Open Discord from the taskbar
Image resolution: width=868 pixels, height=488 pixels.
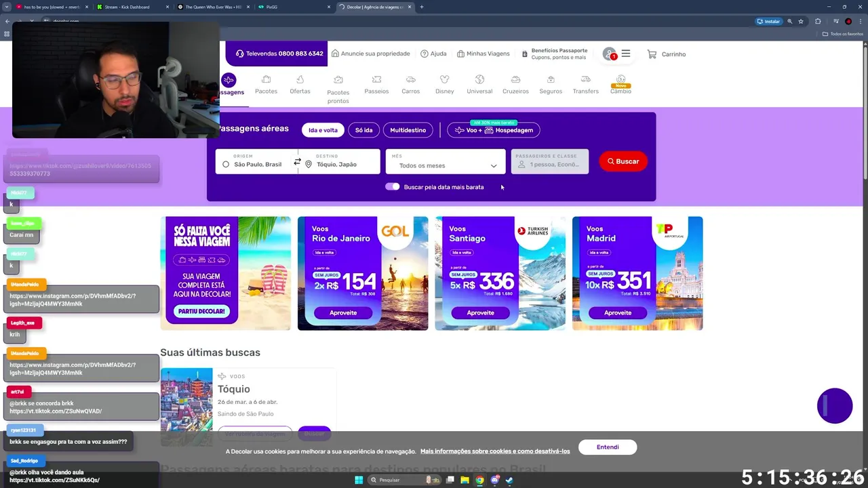pos(494,480)
